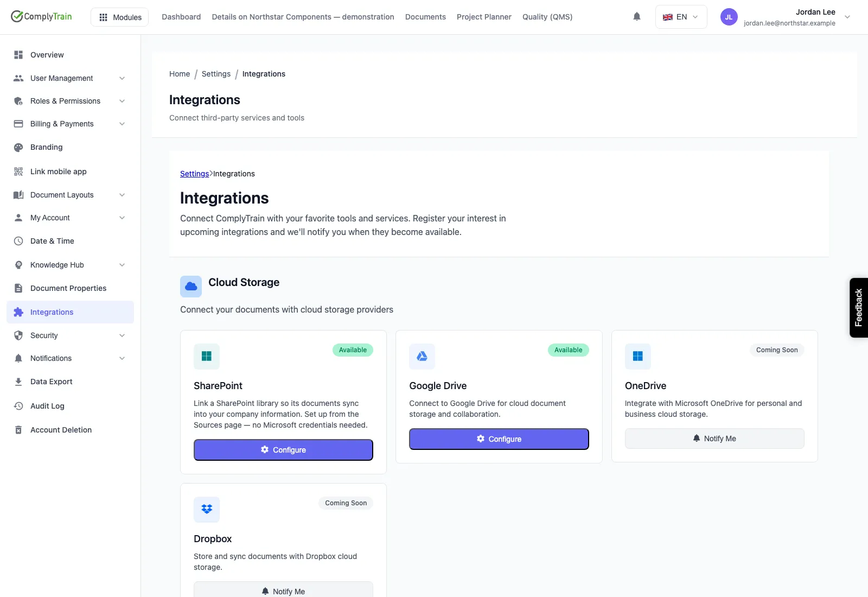868x597 pixels.
Task: Go to Dashboard in top navigation
Action: (x=181, y=17)
